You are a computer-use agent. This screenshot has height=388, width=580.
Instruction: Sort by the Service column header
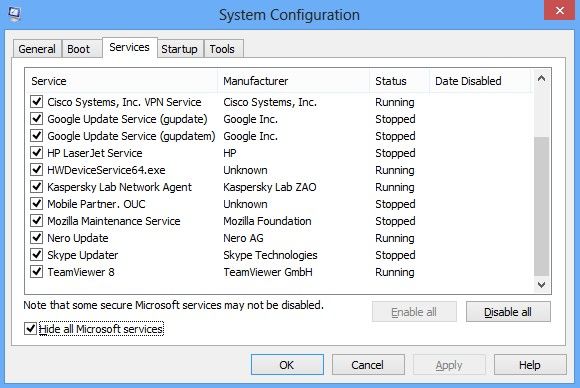click(x=121, y=81)
